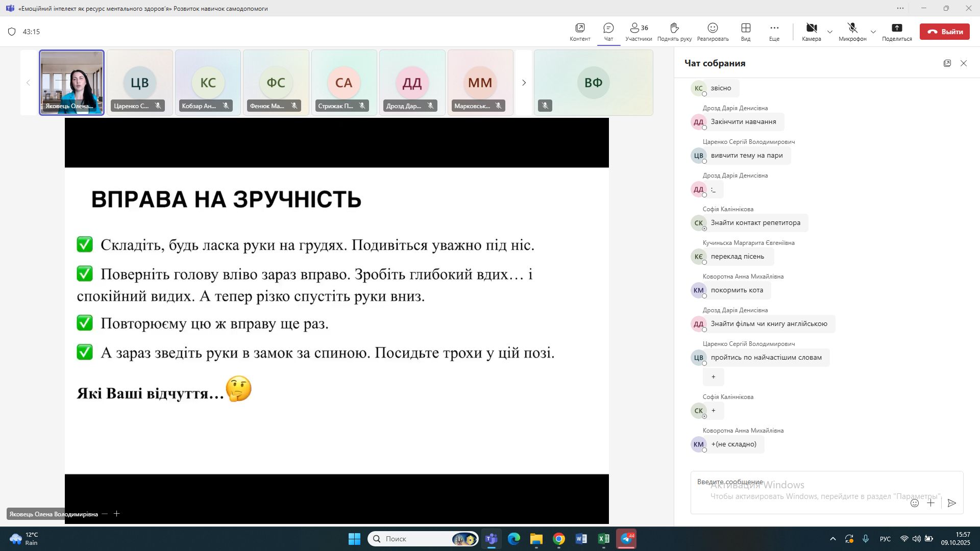Show next participants with right chevron
Image resolution: width=980 pixels, height=551 pixels.
tap(524, 83)
